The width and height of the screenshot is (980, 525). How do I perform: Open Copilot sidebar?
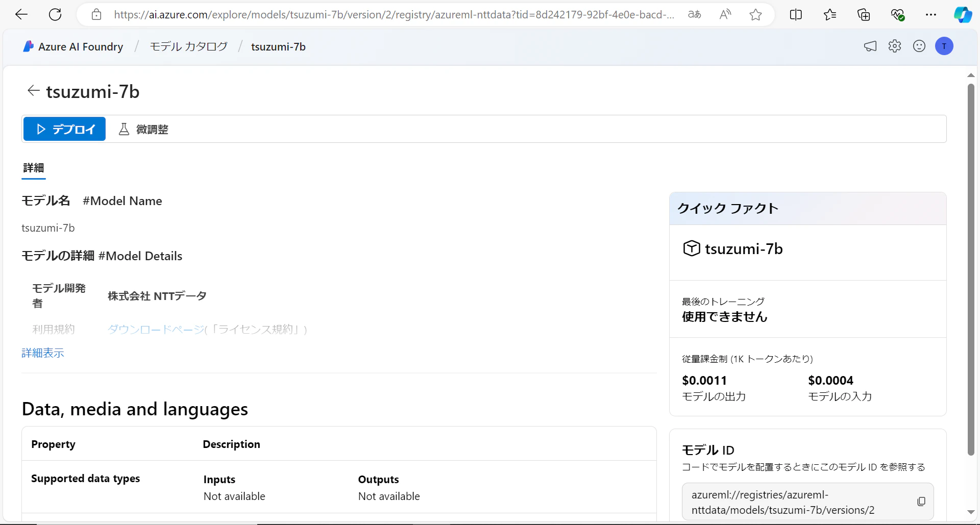964,14
